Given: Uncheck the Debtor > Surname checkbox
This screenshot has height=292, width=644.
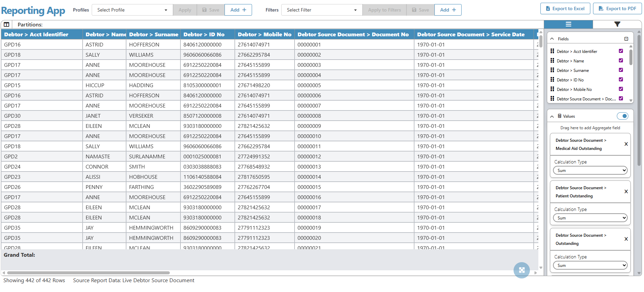Looking at the screenshot, I should (x=621, y=70).
